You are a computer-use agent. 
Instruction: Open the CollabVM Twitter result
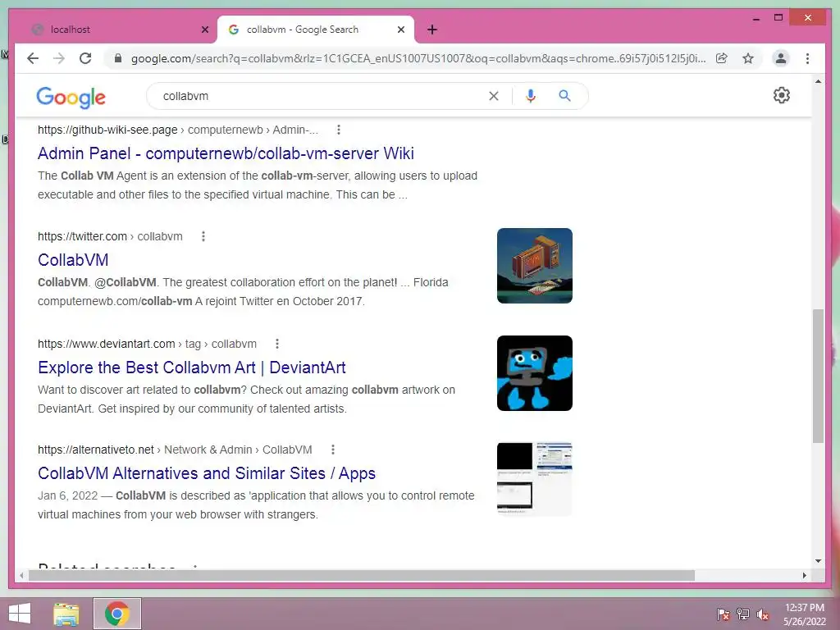pos(73,260)
